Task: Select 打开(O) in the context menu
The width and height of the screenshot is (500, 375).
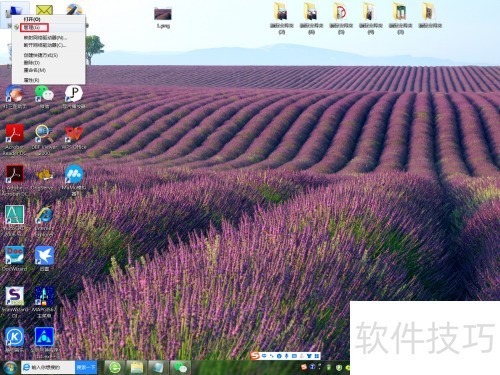Action: point(32,20)
